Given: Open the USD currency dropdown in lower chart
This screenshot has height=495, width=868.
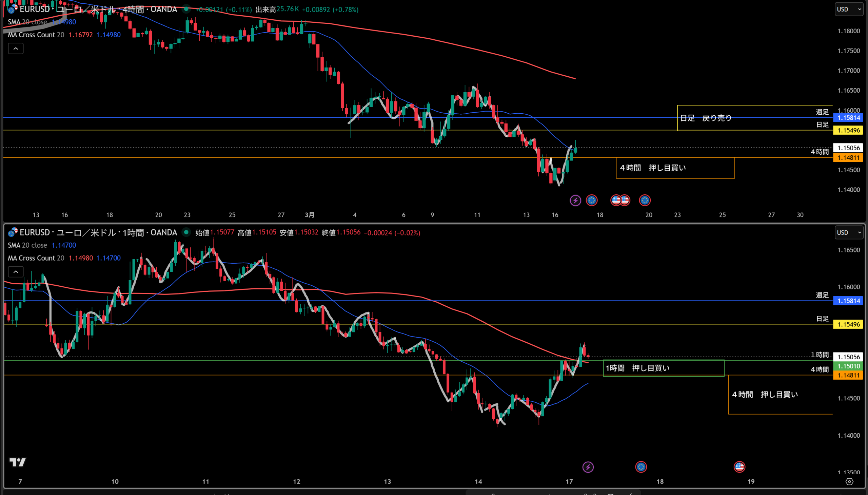Looking at the screenshot, I should click(849, 232).
